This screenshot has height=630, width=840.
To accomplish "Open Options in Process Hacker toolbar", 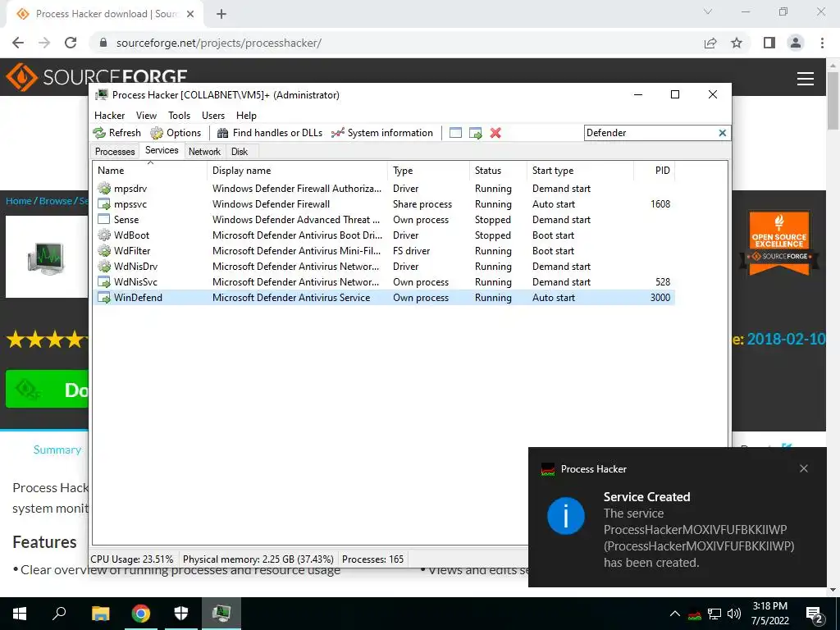I will click(x=176, y=133).
